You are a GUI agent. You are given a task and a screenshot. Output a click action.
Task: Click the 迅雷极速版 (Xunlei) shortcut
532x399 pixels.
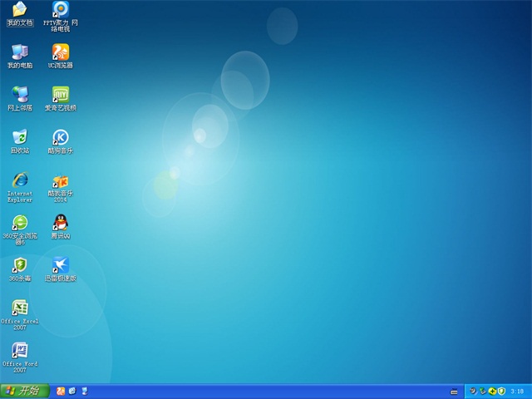[60, 265]
